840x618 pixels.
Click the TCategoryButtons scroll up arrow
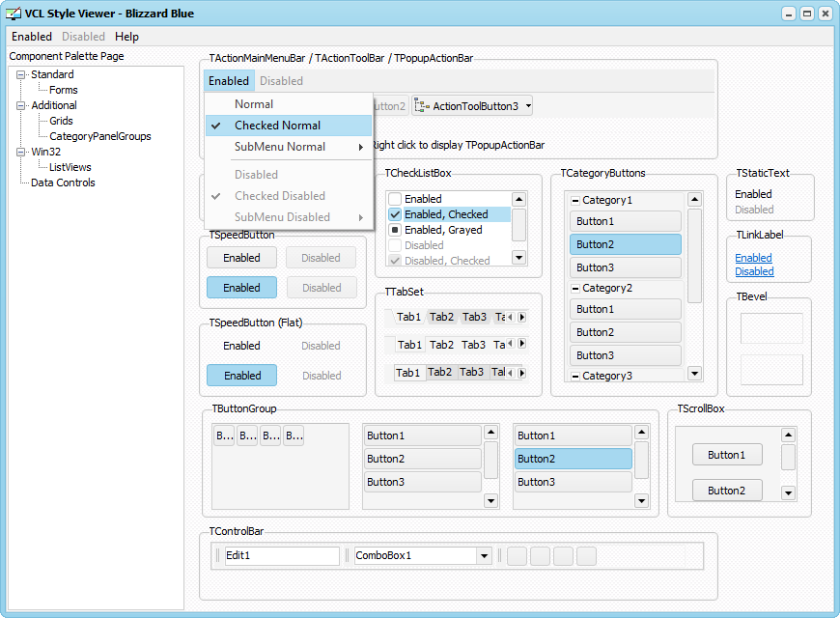click(694, 200)
